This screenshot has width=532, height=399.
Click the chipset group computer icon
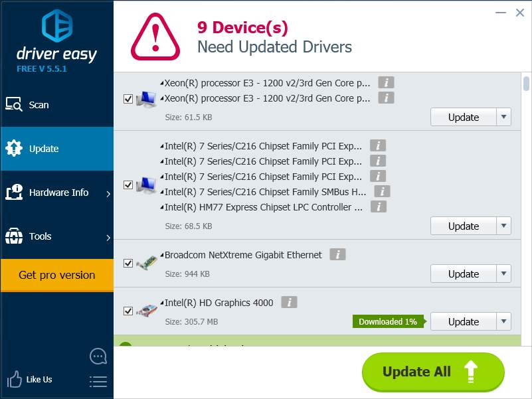pyautogui.click(x=146, y=185)
